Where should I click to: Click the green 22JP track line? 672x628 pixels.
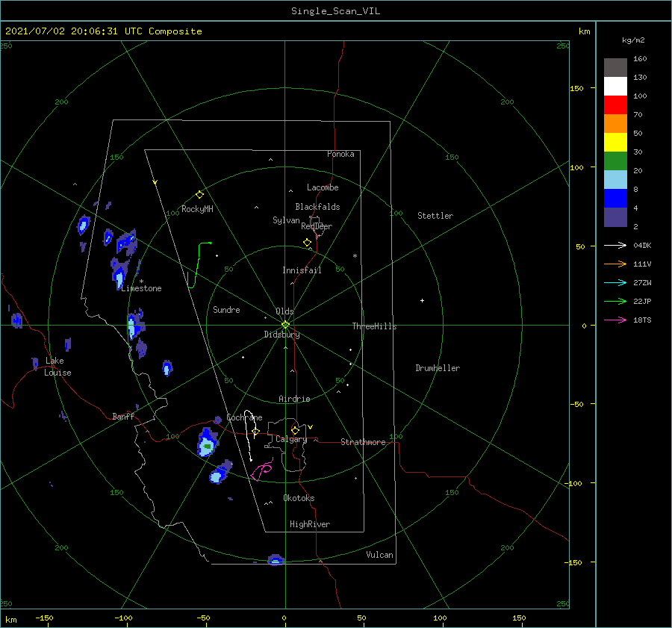tap(198, 264)
